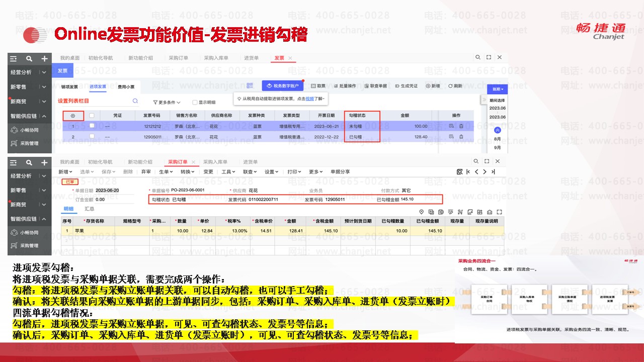Viewport: 644px width, 362px height.
Task: Toggle the select-all checkbox in table header
Action: click(92, 116)
